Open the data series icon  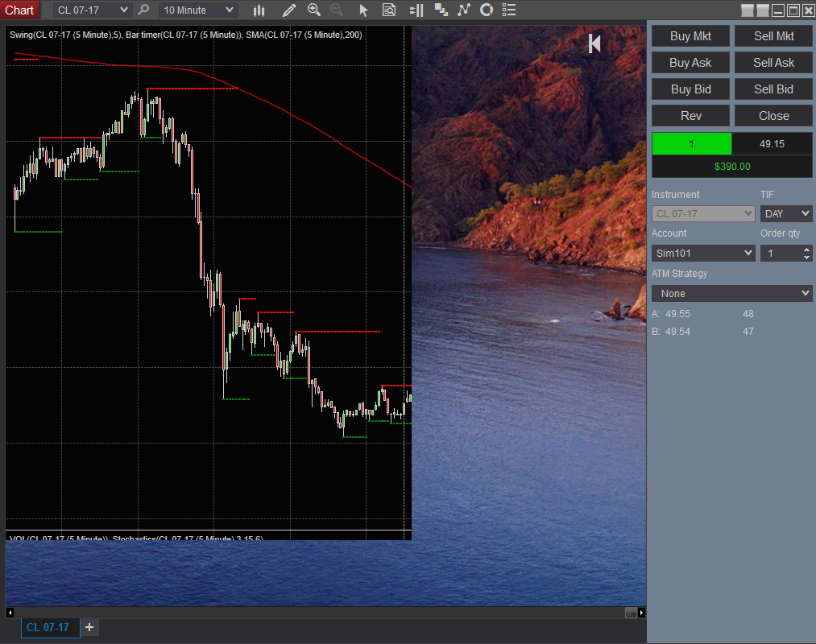pos(441,10)
